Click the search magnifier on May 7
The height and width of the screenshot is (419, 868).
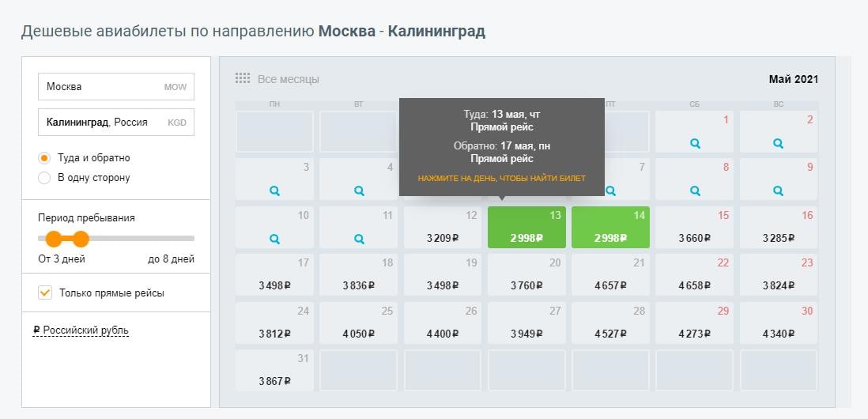click(610, 191)
